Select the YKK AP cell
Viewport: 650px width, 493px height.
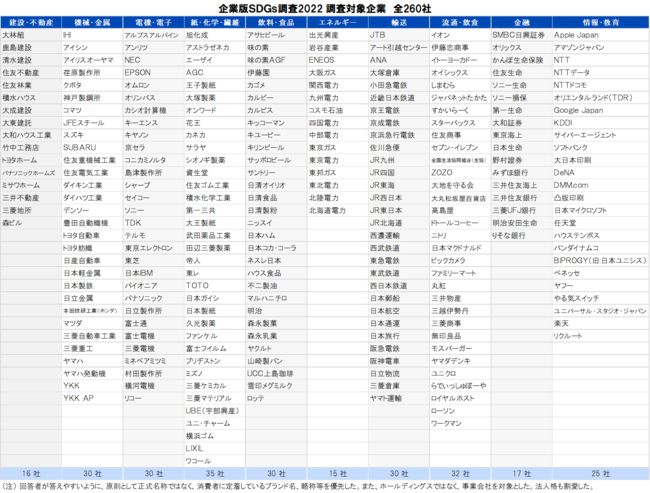point(92,398)
